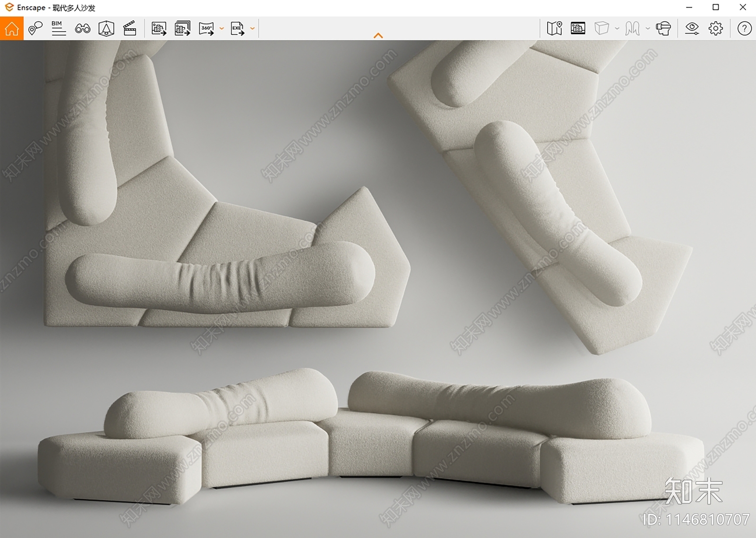Toggle Walk/Fly mode wings icon
Screen dimensions: 756x538
tap(632, 28)
